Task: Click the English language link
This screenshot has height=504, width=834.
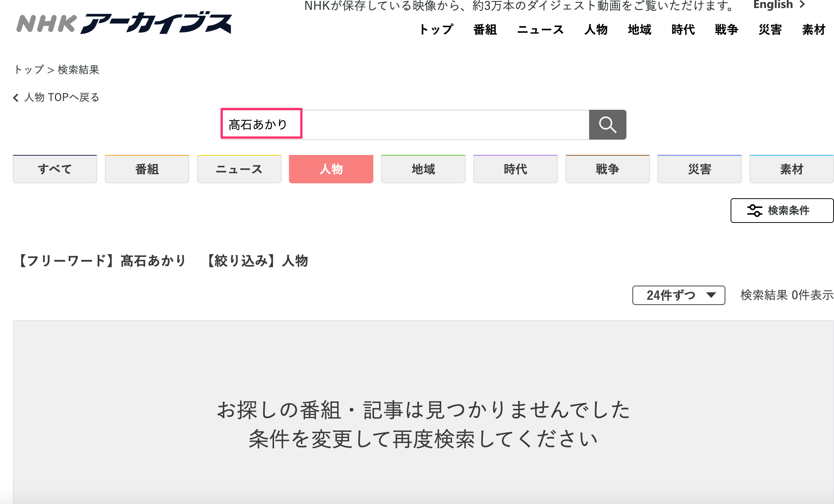Action: [779, 5]
